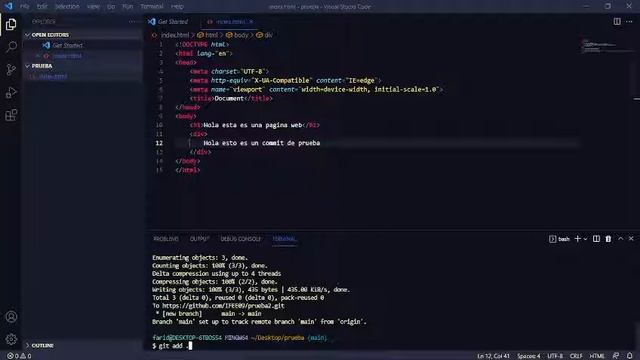The width and height of the screenshot is (640, 360).
Task: Open the Run menu
Action: (x=127, y=7)
